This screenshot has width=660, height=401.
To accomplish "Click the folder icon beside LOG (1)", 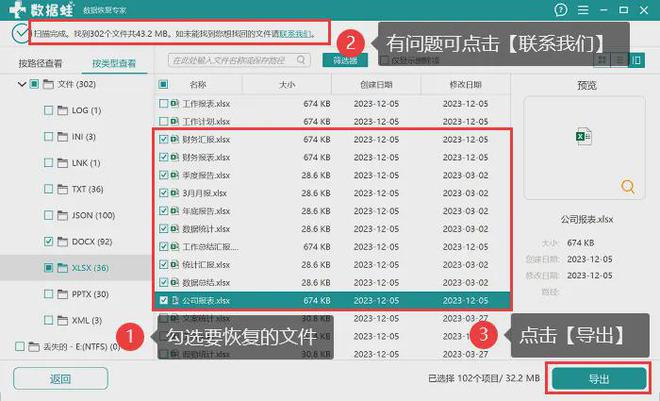I will pos(62,110).
